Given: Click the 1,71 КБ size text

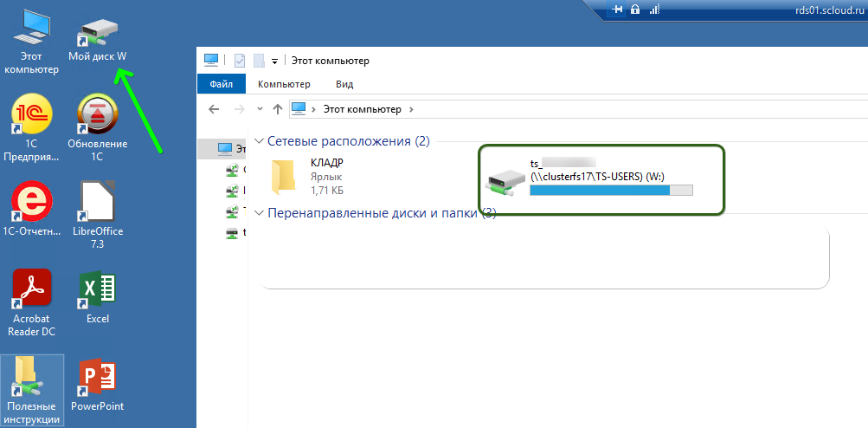Looking at the screenshot, I should (329, 191).
